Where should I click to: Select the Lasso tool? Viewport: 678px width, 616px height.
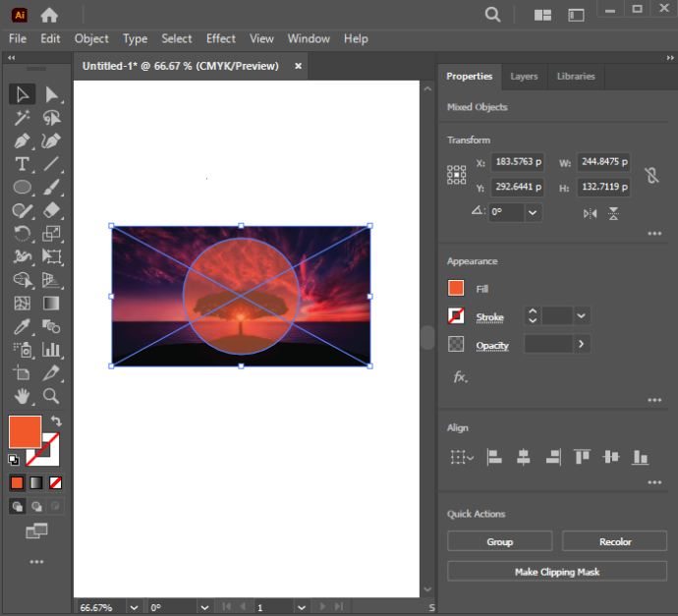(x=51, y=118)
